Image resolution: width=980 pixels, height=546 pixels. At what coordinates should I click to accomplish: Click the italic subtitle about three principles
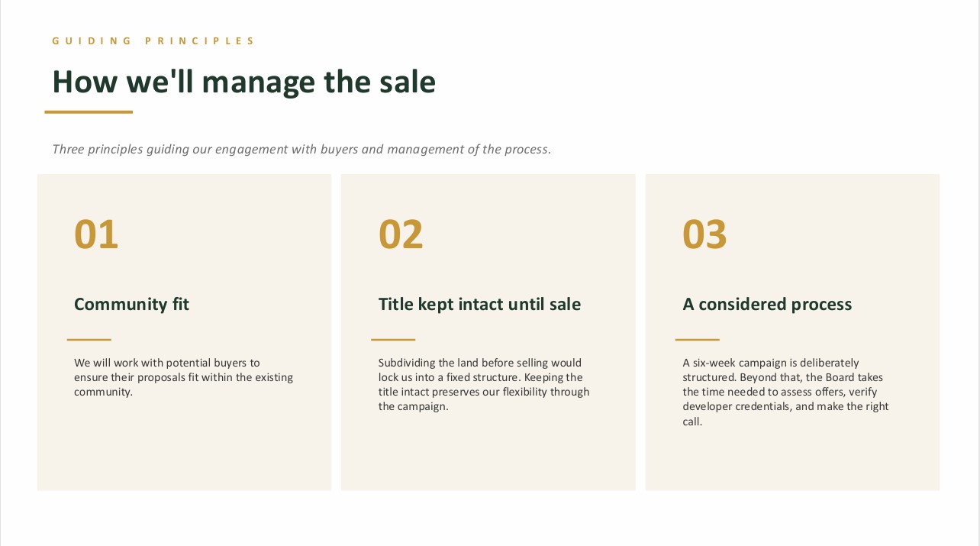(301, 149)
